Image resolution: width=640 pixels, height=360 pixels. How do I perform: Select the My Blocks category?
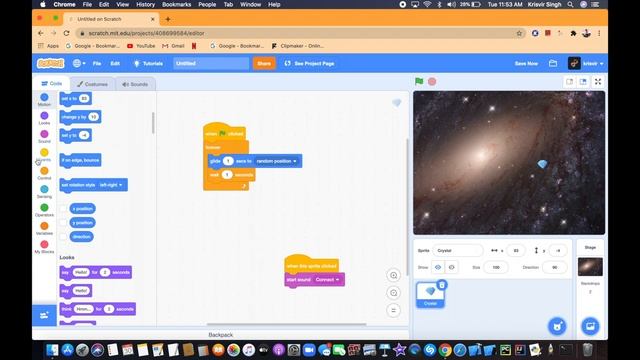click(44, 247)
